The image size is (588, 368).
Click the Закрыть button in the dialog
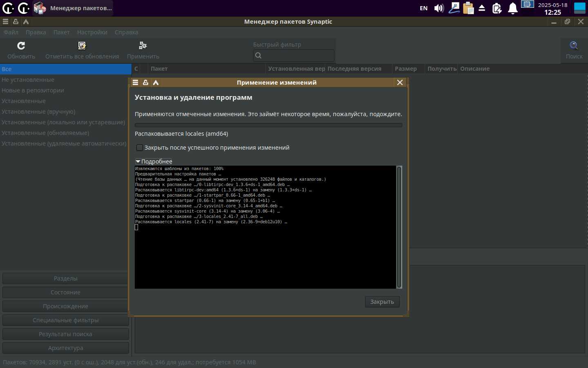[x=382, y=302]
